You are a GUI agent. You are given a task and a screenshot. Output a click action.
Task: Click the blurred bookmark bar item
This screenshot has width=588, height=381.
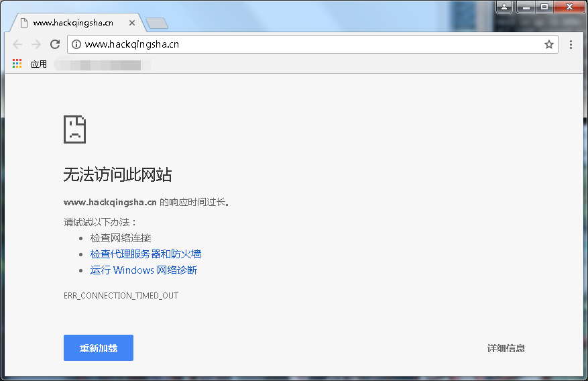click(x=102, y=65)
